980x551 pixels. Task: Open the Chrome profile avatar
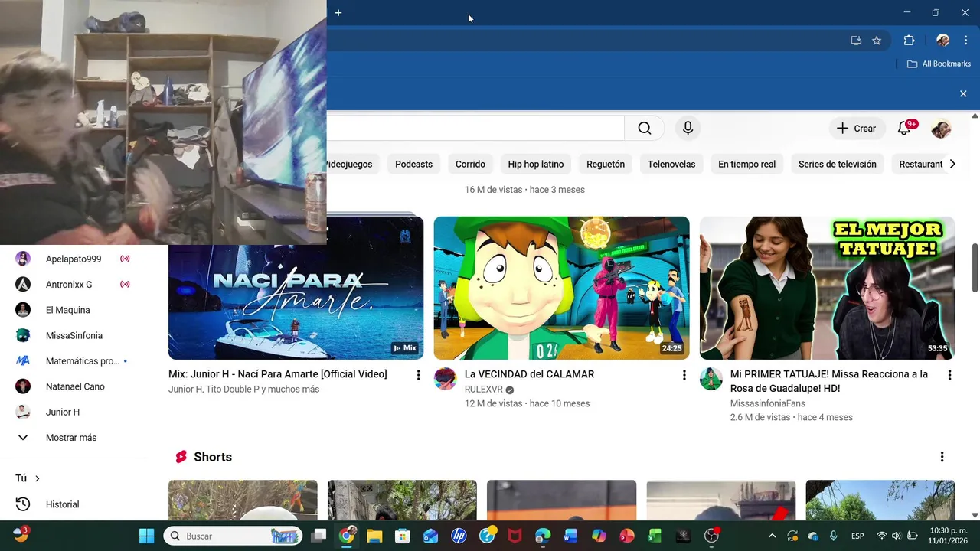(942, 41)
